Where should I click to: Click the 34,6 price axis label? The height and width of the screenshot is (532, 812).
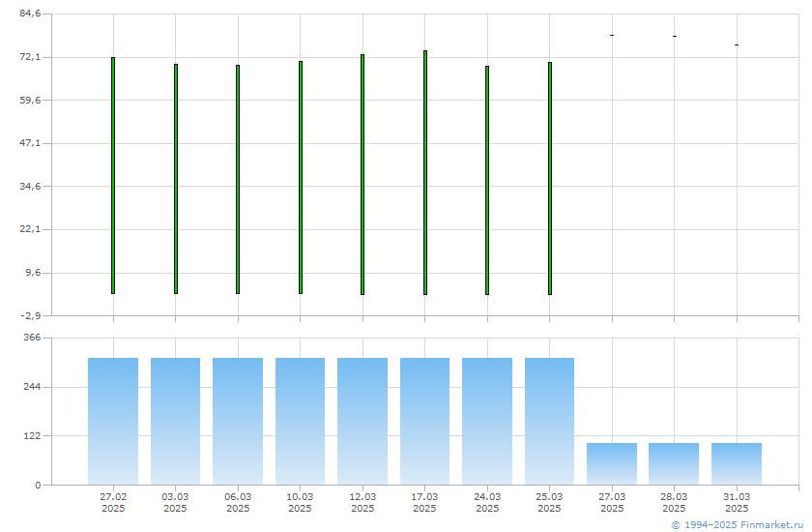click(30, 186)
